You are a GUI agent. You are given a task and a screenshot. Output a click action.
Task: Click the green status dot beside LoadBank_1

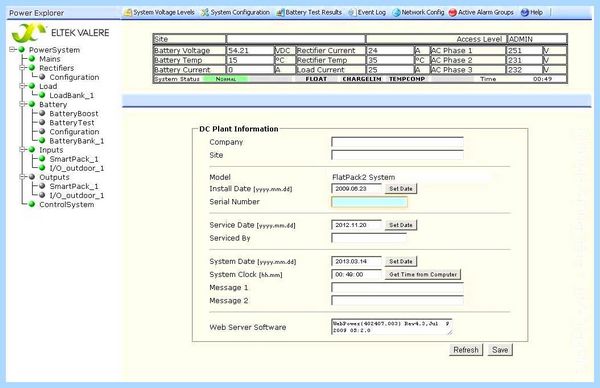[42, 95]
